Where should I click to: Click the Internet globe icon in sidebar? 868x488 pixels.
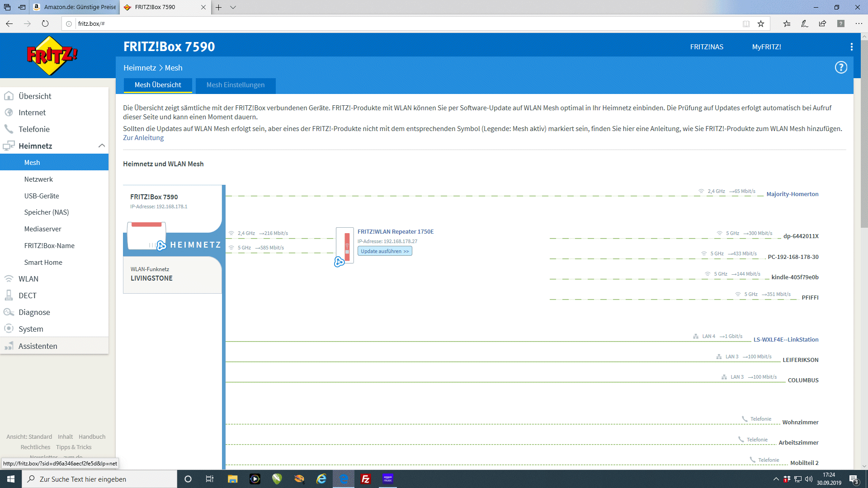tap(9, 113)
